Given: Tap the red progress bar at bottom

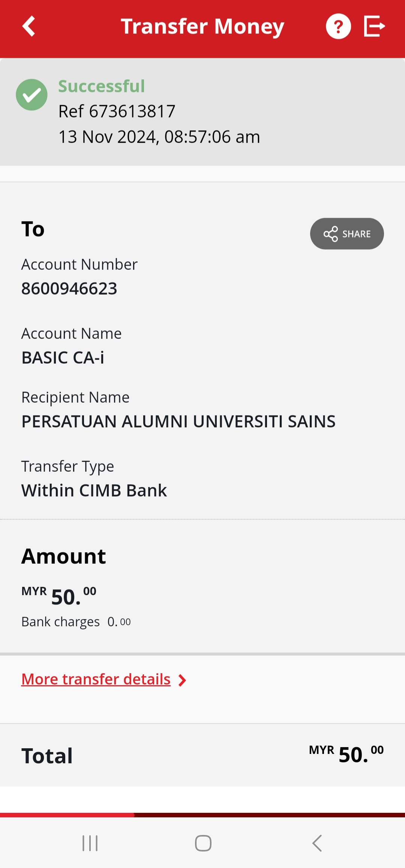Looking at the screenshot, I should point(67,815).
